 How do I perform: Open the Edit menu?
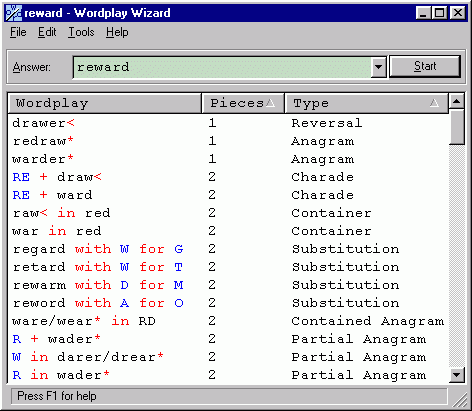[x=47, y=32]
